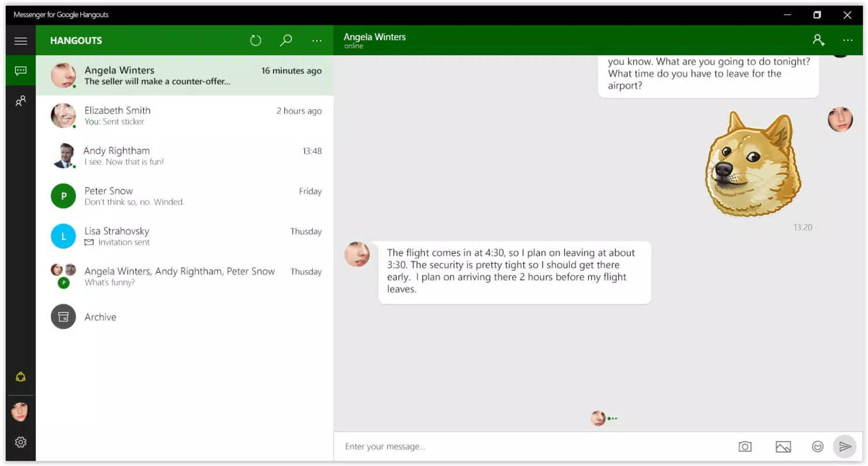Open the hamburger menu in the sidebar

[21, 41]
